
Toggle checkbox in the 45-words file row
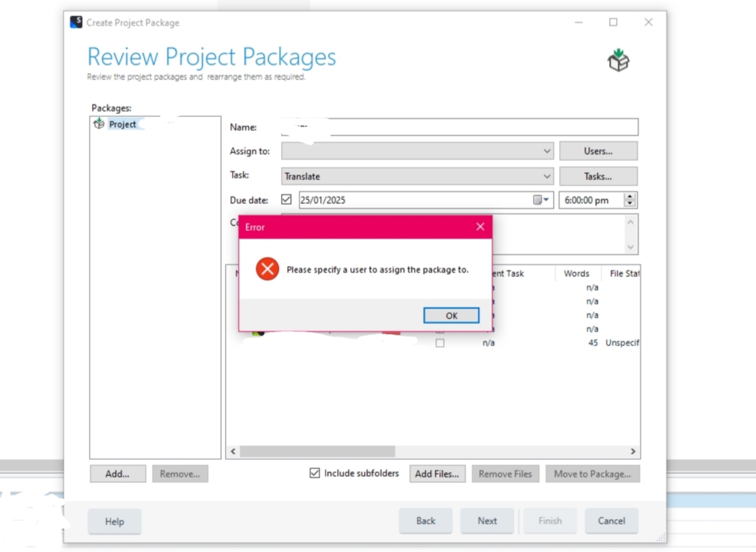(440, 343)
